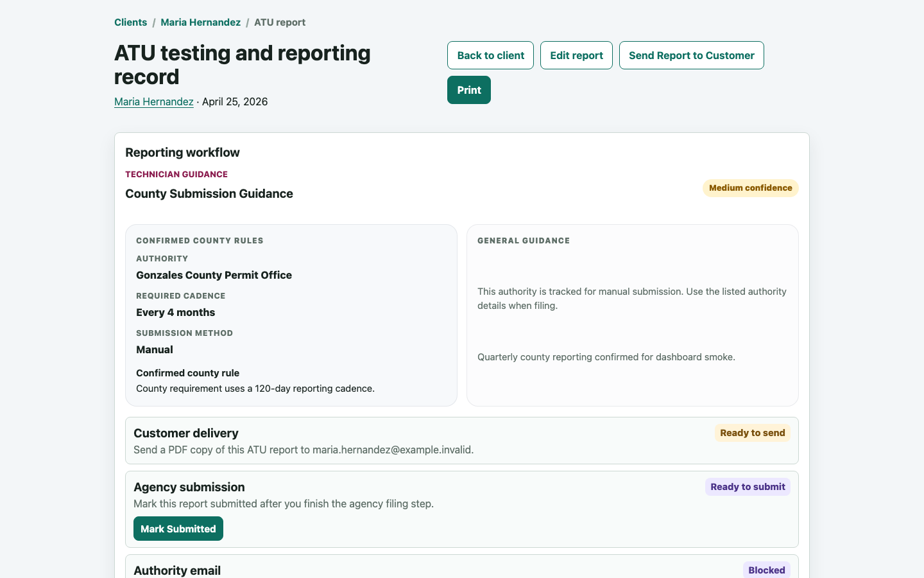Click the Every 4 months cadence value
The image size is (924, 578).
[x=175, y=312]
